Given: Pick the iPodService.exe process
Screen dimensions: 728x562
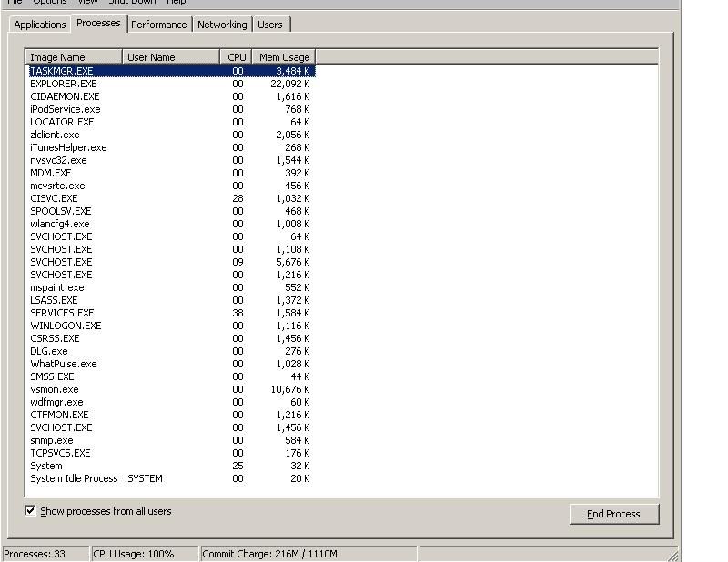Looking at the screenshot, I should (x=172, y=109).
